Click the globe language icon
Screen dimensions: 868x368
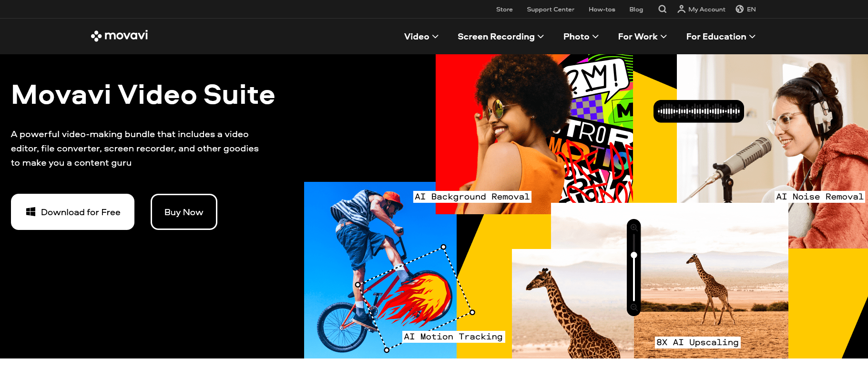(740, 9)
